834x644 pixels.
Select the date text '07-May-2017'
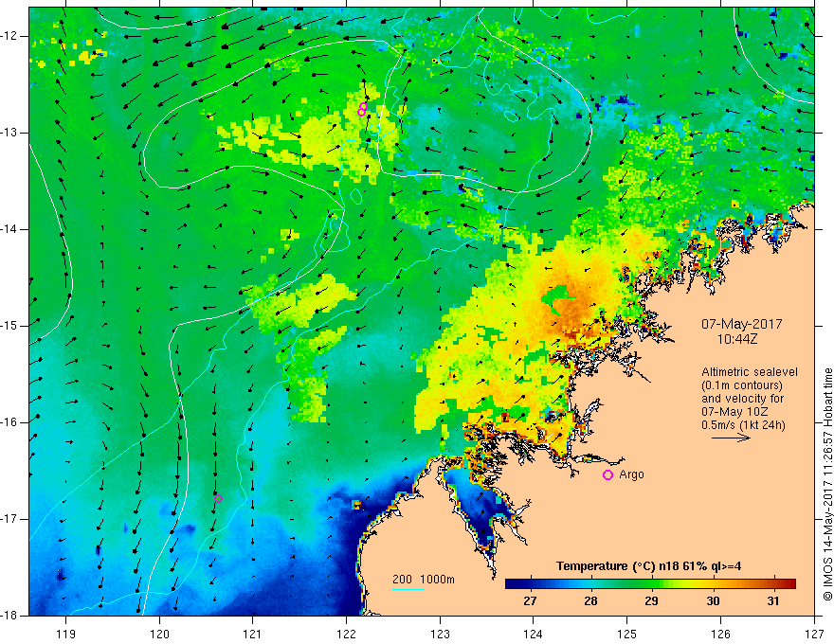(741, 324)
